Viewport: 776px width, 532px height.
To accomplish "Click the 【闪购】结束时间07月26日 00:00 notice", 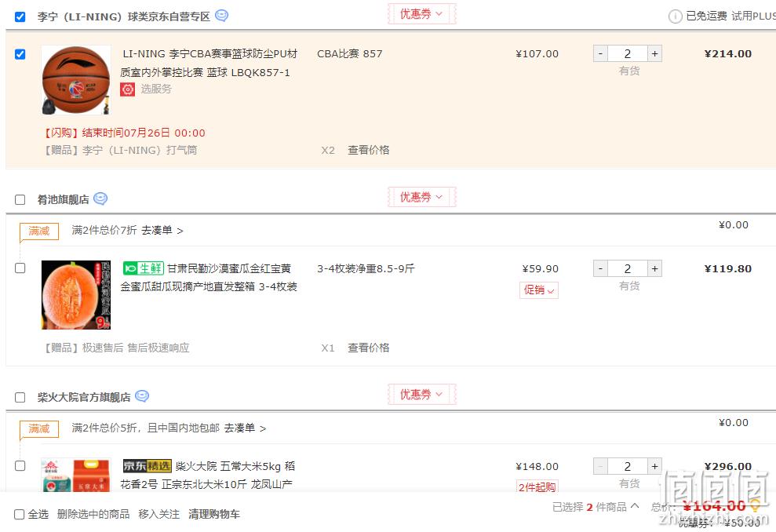I will (124, 133).
